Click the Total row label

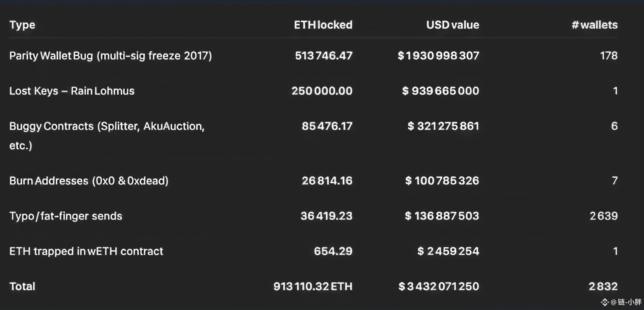(x=22, y=286)
